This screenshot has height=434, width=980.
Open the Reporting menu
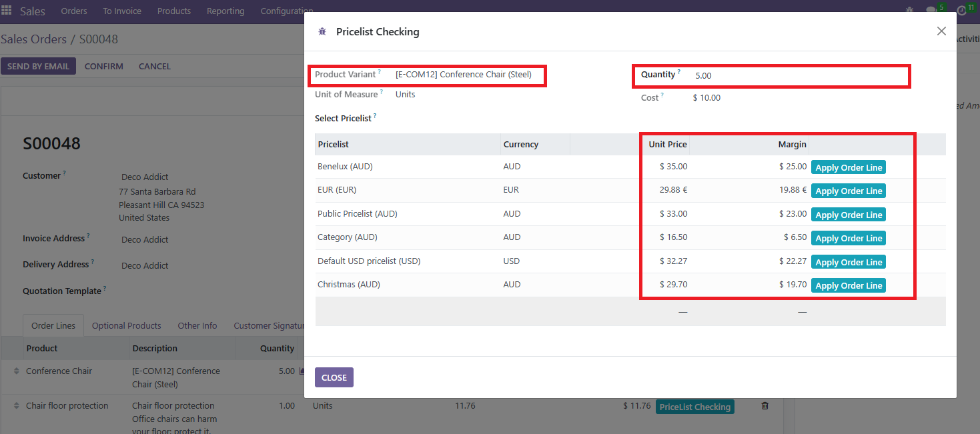(x=225, y=11)
